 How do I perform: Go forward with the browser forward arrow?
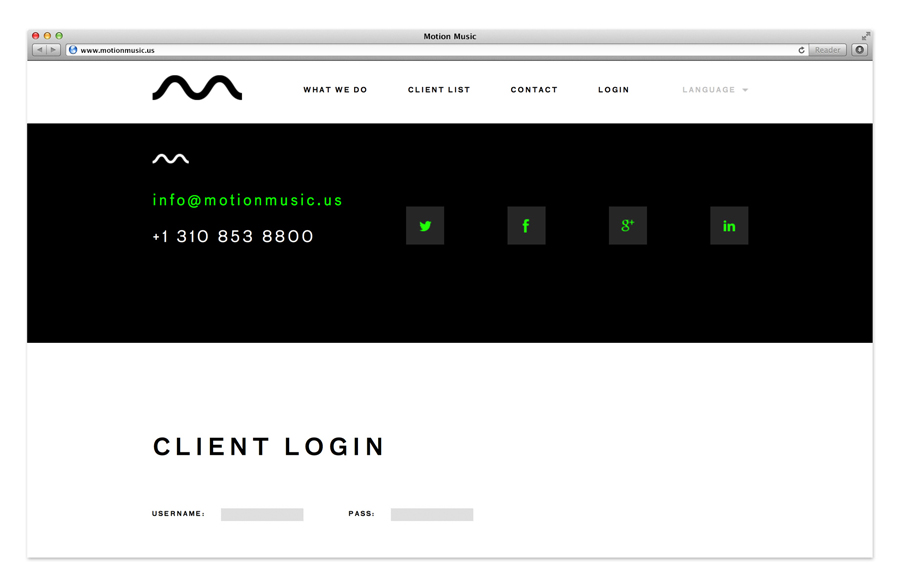[x=53, y=50]
